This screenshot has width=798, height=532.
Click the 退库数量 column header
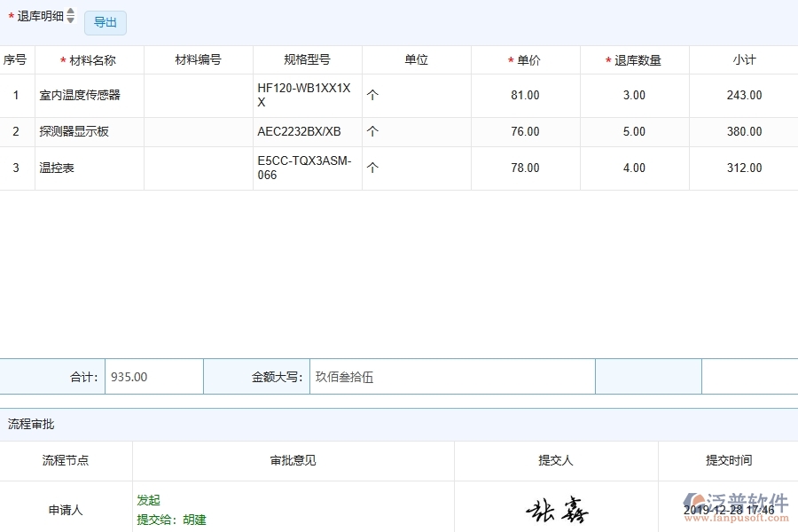tap(634, 59)
